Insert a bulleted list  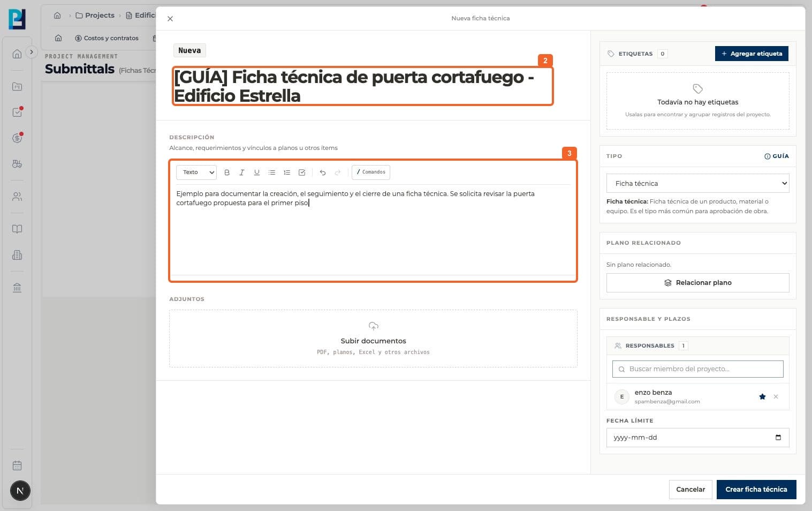click(x=272, y=172)
